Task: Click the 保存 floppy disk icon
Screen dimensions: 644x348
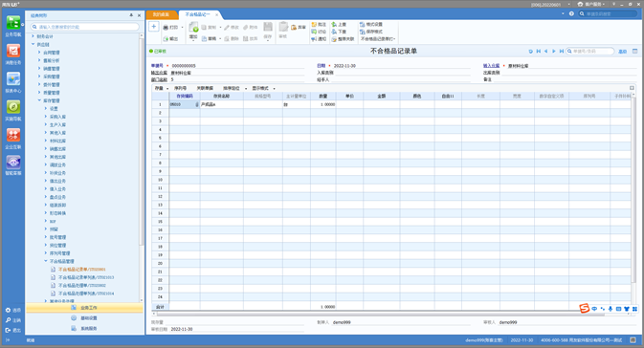Action: (268, 27)
